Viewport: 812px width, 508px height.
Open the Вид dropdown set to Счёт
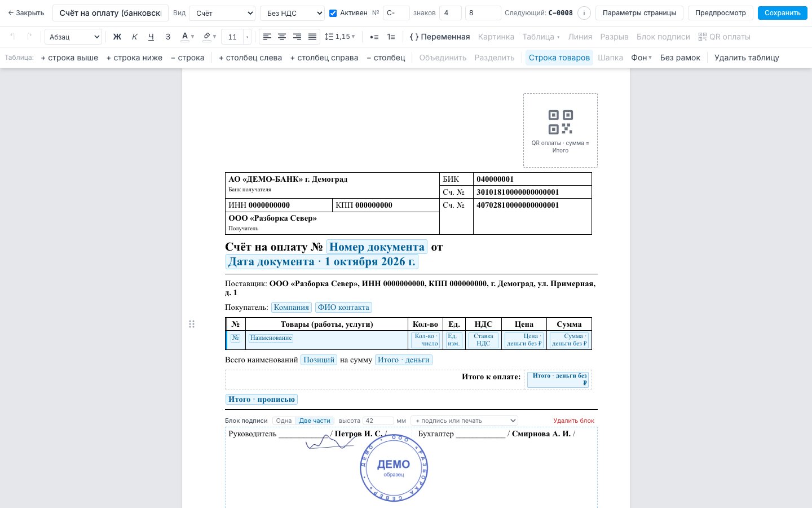click(x=222, y=13)
